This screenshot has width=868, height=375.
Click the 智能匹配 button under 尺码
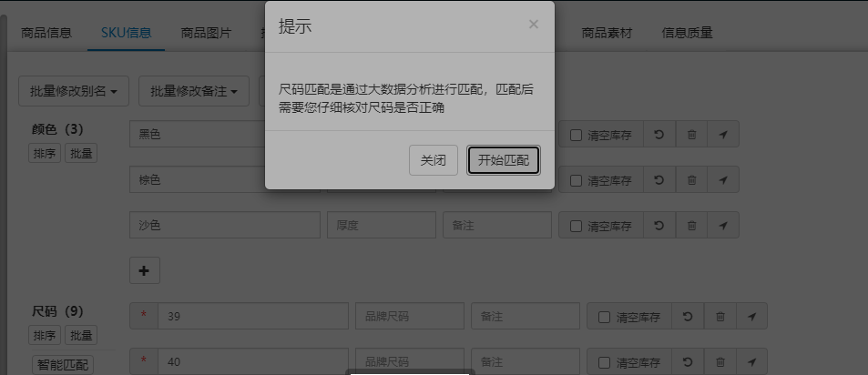(63, 364)
